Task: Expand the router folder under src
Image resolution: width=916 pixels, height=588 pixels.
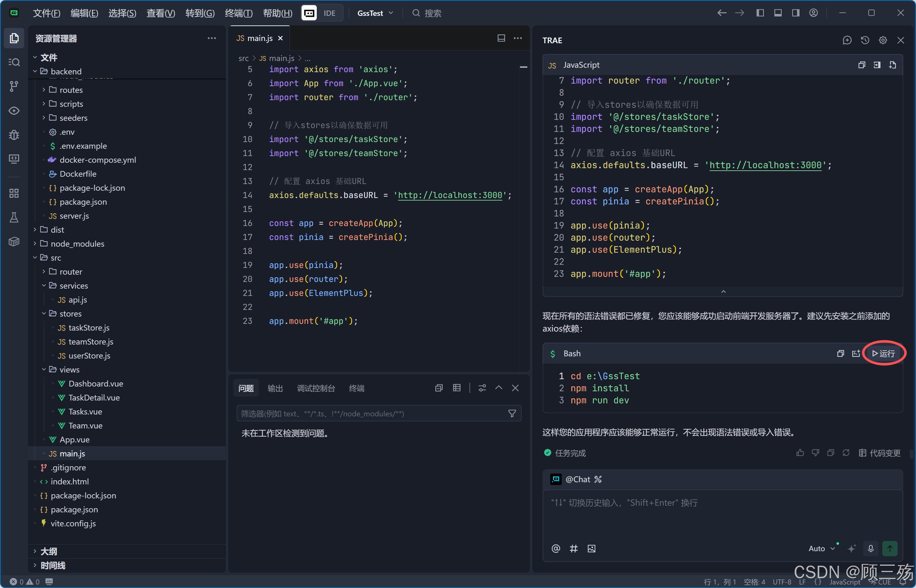Action: coord(70,271)
